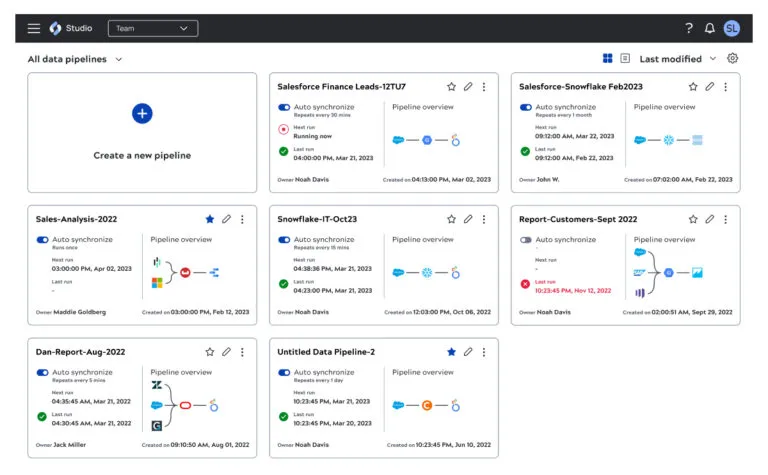Unstar the Untitled Data Pipeline-2 card
The width and height of the screenshot is (768, 475).
451,352
